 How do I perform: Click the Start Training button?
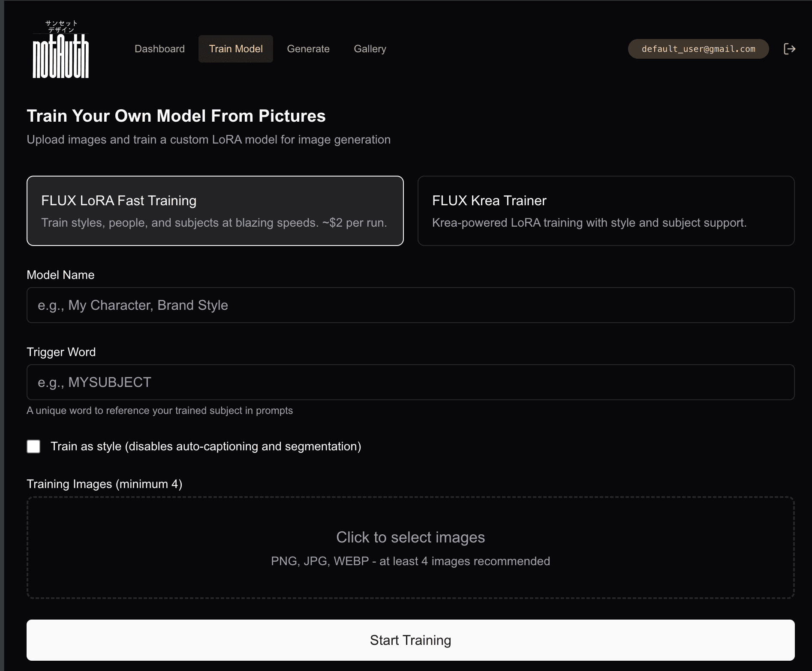tap(411, 640)
